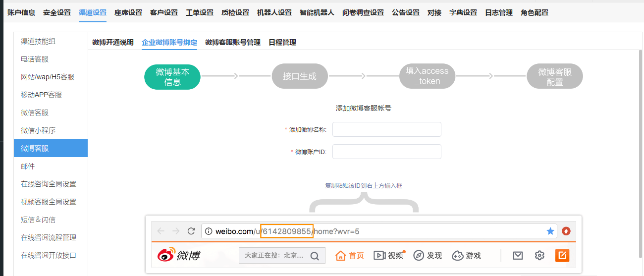Open the 账户信息 top menu

coord(21,12)
